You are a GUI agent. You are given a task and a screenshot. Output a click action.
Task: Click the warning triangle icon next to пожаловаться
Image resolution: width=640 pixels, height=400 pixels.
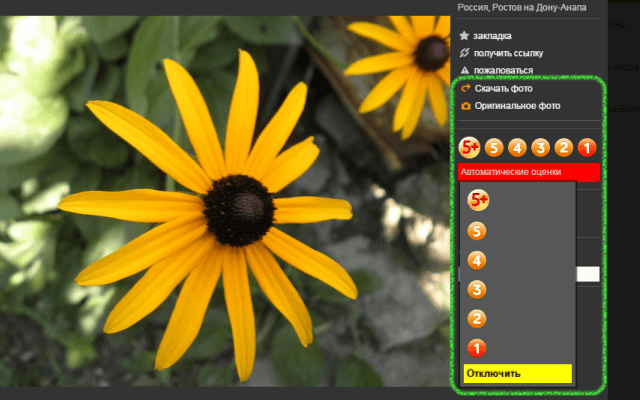pyautogui.click(x=464, y=70)
